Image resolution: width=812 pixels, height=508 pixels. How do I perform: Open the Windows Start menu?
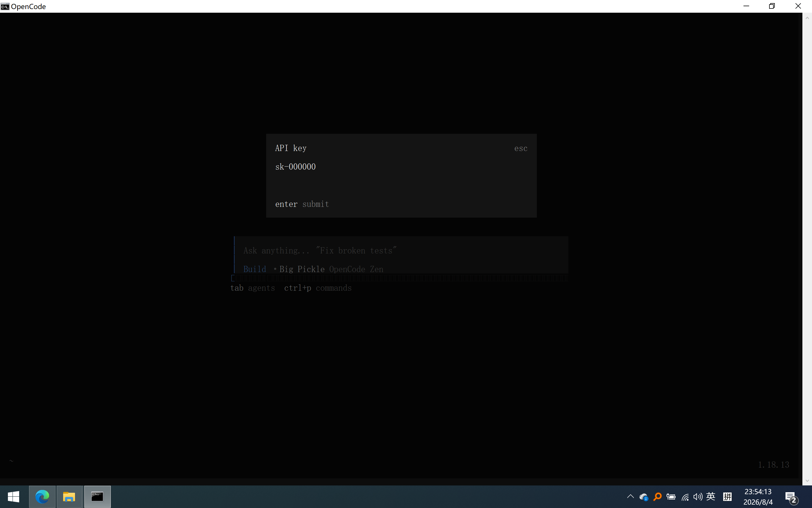14,497
